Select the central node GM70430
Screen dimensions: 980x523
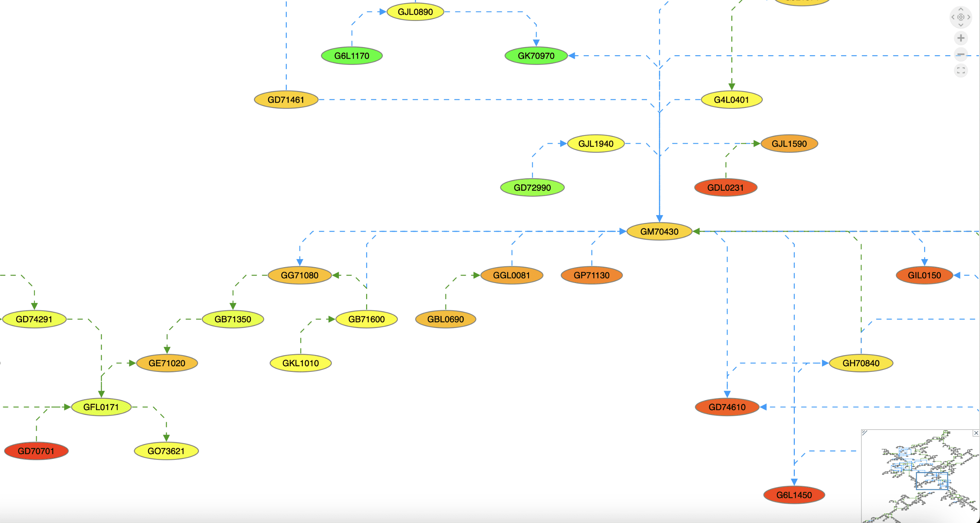[659, 231]
